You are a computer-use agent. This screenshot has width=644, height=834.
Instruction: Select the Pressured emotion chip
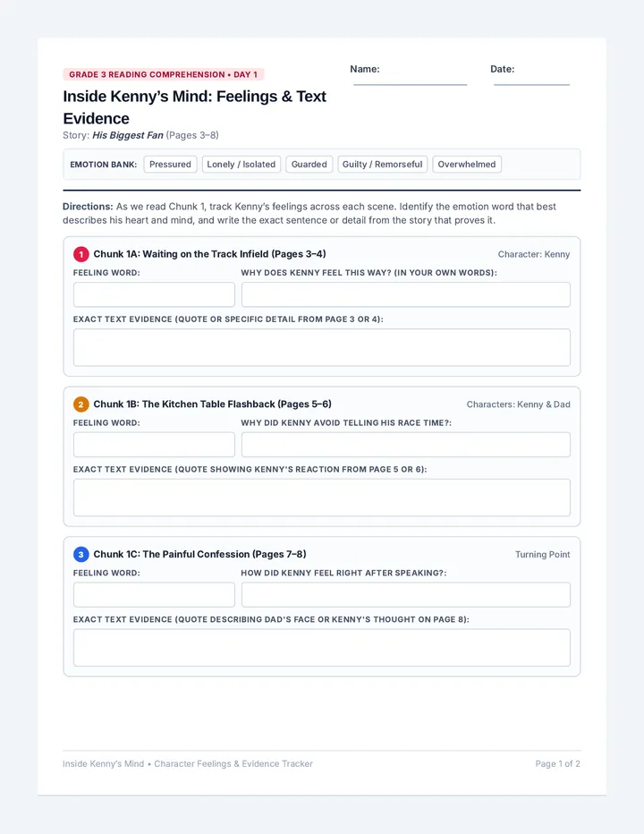pos(170,165)
